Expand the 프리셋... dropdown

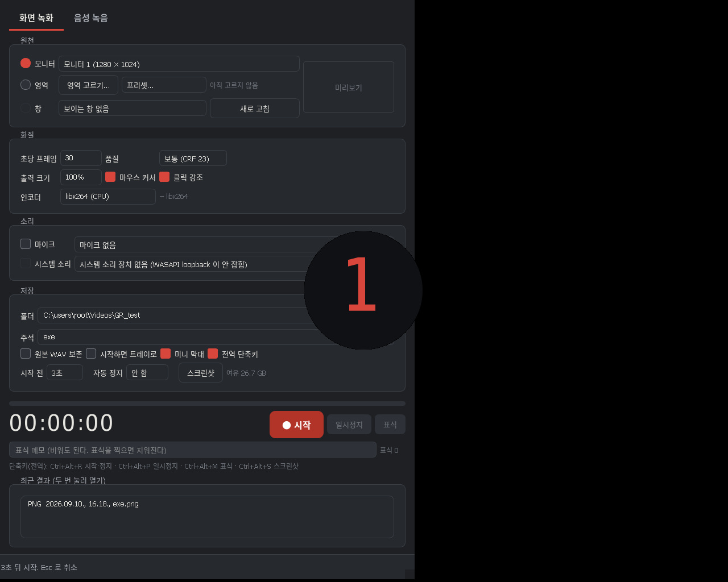click(164, 85)
